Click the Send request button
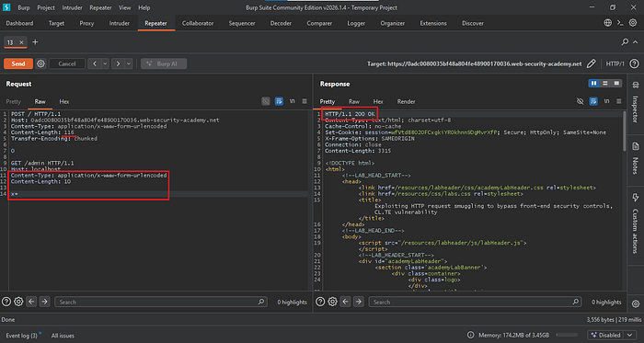The image size is (644, 343). point(18,63)
